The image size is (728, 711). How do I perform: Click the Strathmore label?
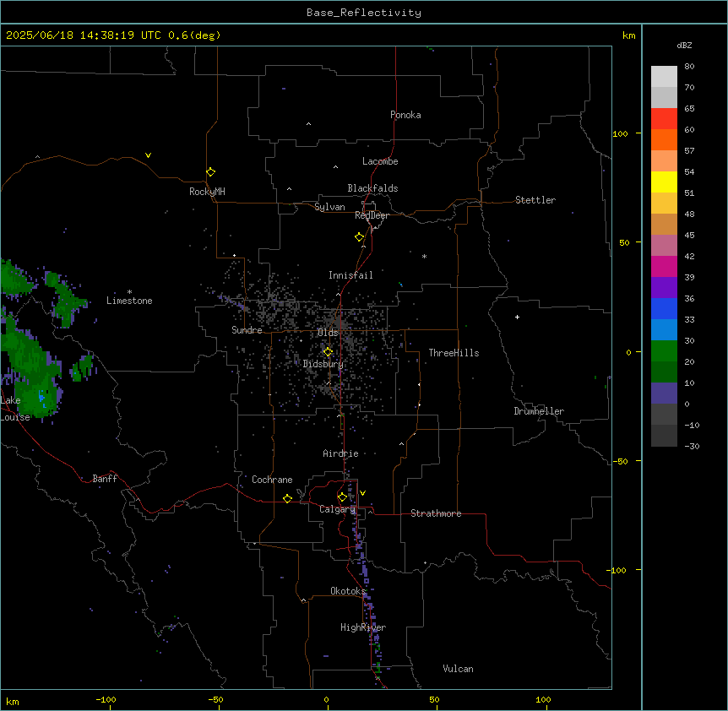436,513
